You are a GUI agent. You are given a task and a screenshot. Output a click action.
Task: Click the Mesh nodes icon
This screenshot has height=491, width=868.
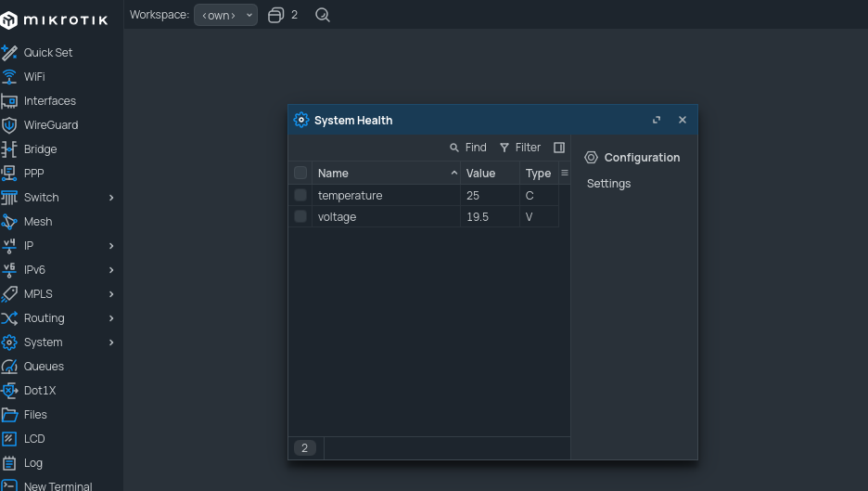tap(9, 222)
